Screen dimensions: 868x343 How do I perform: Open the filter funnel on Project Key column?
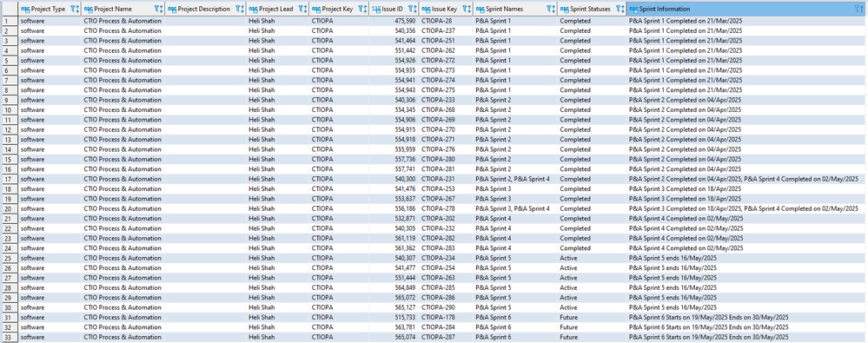click(361, 9)
